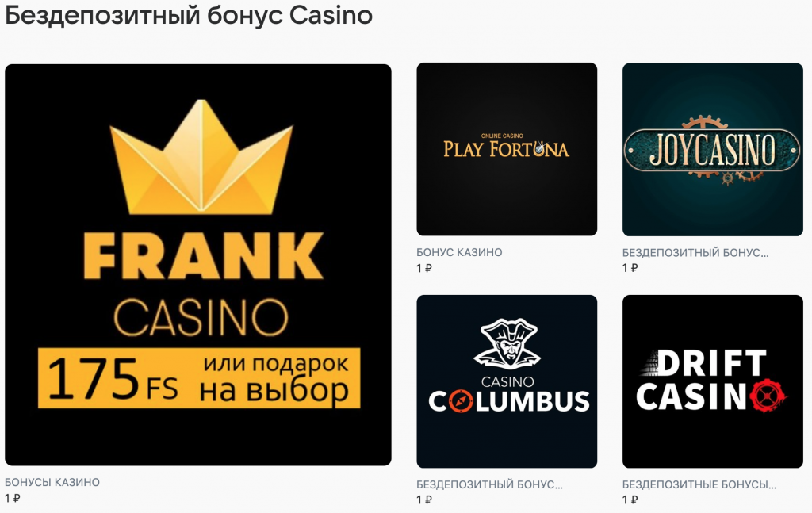Open the JoyCasino steampunk logo tile
Image resolution: width=812 pixels, height=513 pixels.
pos(713,150)
